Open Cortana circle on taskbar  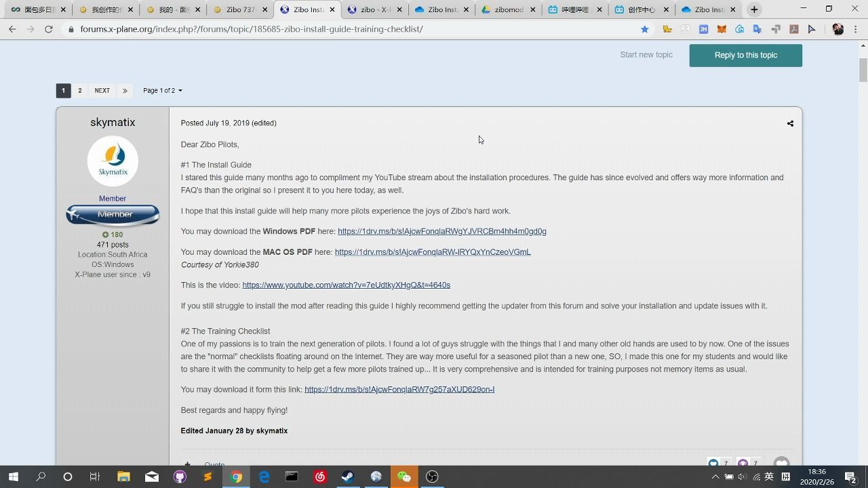[68, 476]
